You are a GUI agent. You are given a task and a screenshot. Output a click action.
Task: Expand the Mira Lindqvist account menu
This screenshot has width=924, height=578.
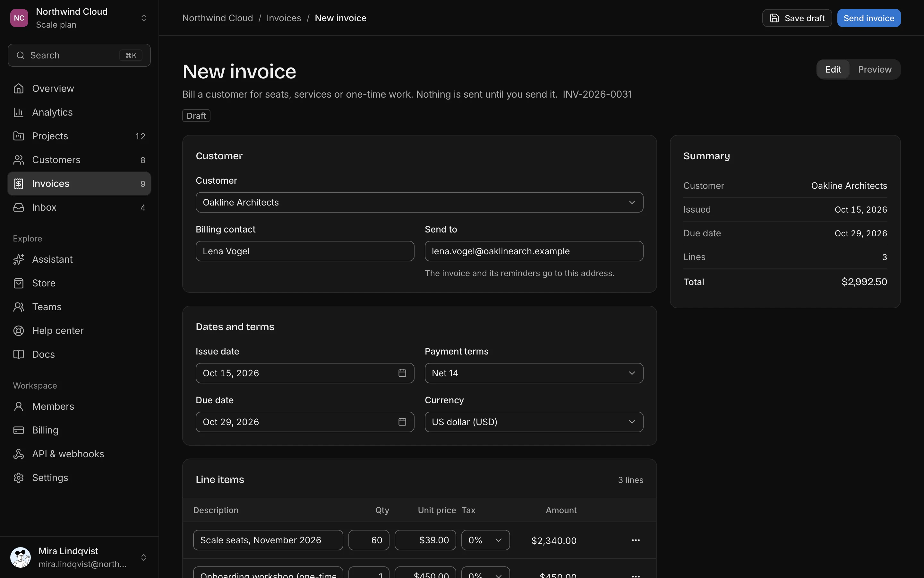143,557
